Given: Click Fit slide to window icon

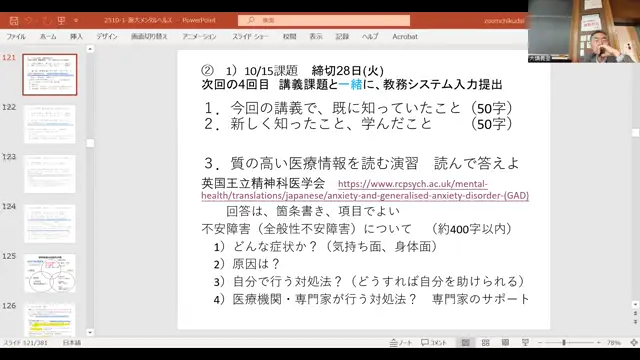Looking at the screenshot, I should (633, 343).
